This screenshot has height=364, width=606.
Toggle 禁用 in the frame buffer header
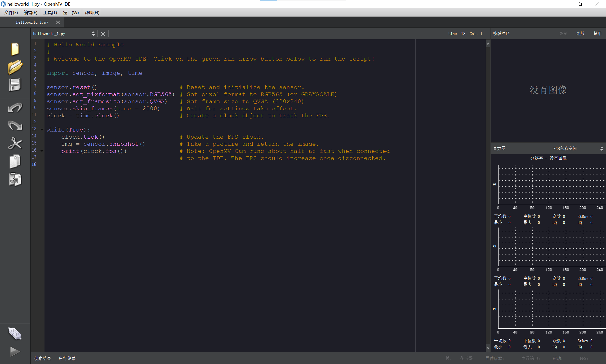pos(597,34)
